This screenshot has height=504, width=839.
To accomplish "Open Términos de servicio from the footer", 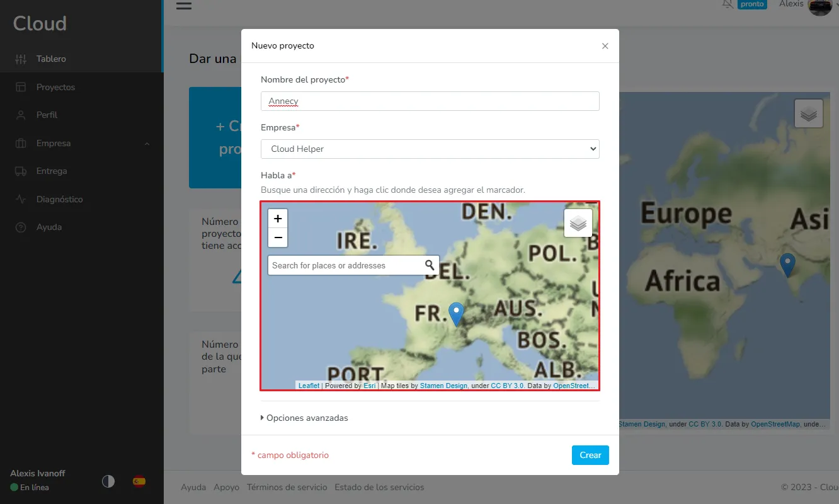I will click(287, 486).
